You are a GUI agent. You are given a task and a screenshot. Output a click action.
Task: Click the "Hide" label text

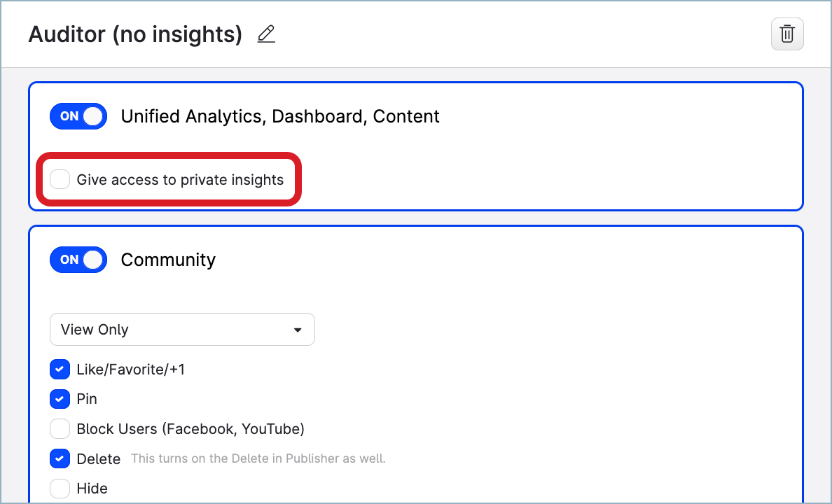[x=92, y=488]
